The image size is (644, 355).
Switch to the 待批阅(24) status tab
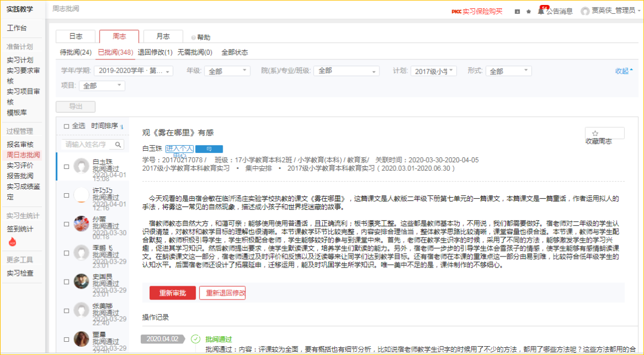pyautogui.click(x=75, y=53)
